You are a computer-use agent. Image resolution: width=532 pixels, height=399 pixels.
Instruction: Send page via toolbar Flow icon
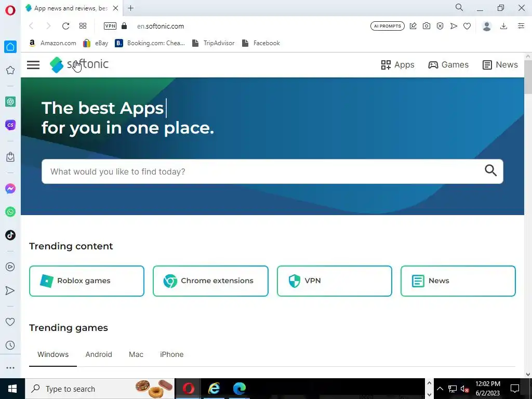[454, 26]
